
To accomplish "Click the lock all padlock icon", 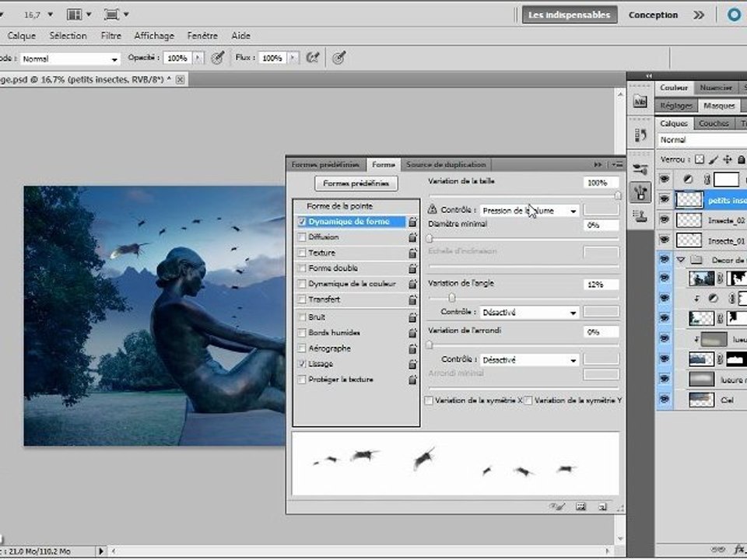I will (741, 159).
